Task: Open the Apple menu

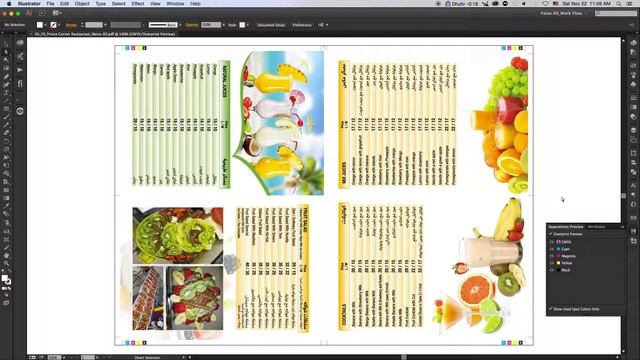Action: [9, 4]
